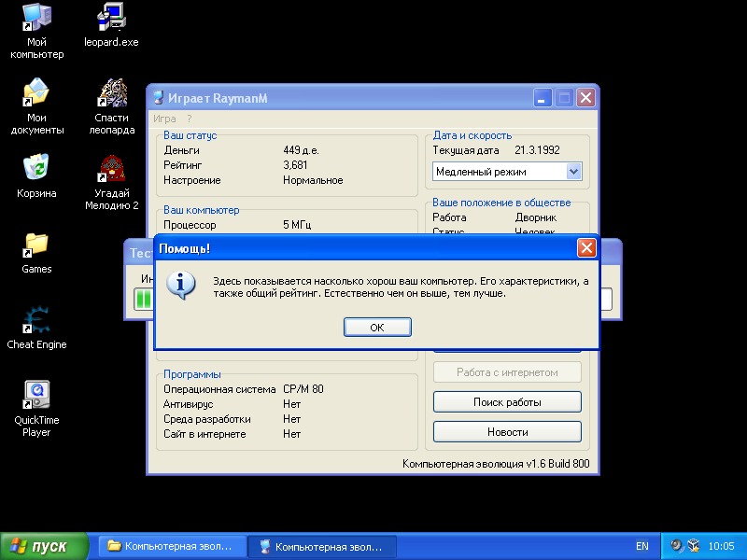Close the Играет RaymanM window
Image resolution: width=747 pixels, height=560 pixels.
(585, 98)
